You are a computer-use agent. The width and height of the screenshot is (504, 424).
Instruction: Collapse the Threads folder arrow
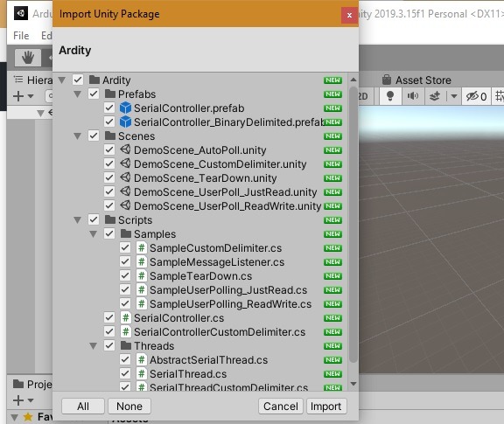[x=94, y=346]
